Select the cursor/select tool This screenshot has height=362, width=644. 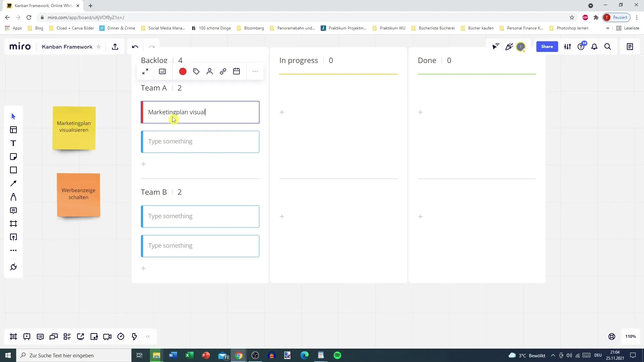tap(13, 115)
